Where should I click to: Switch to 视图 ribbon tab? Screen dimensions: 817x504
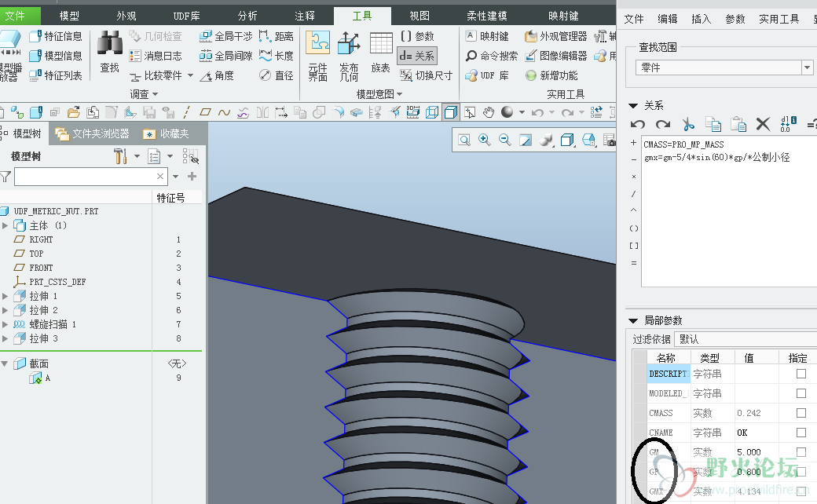tap(419, 16)
